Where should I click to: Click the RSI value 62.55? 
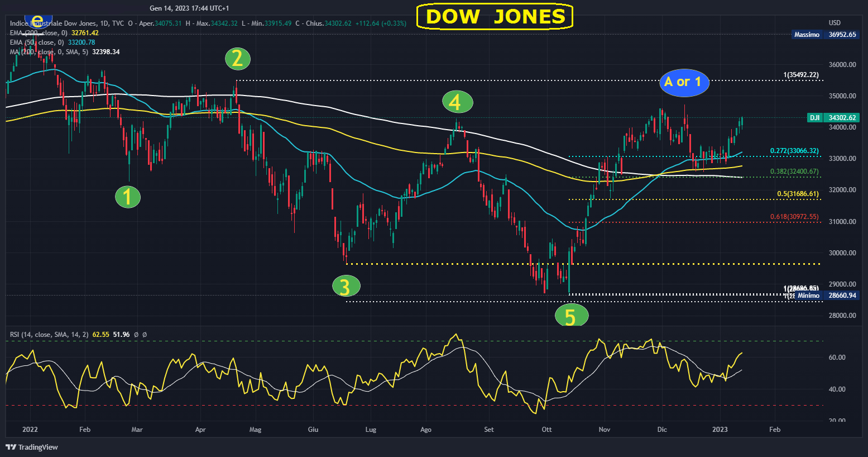pyautogui.click(x=101, y=335)
